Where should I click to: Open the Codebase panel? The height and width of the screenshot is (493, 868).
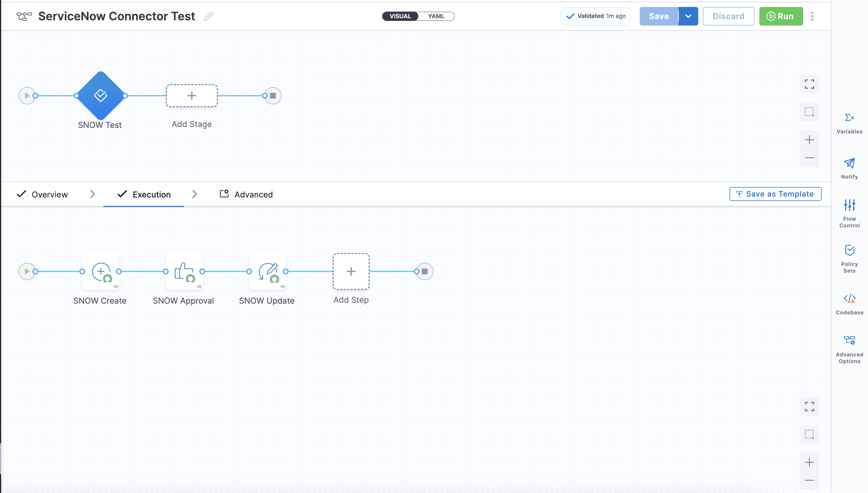click(849, 299)
